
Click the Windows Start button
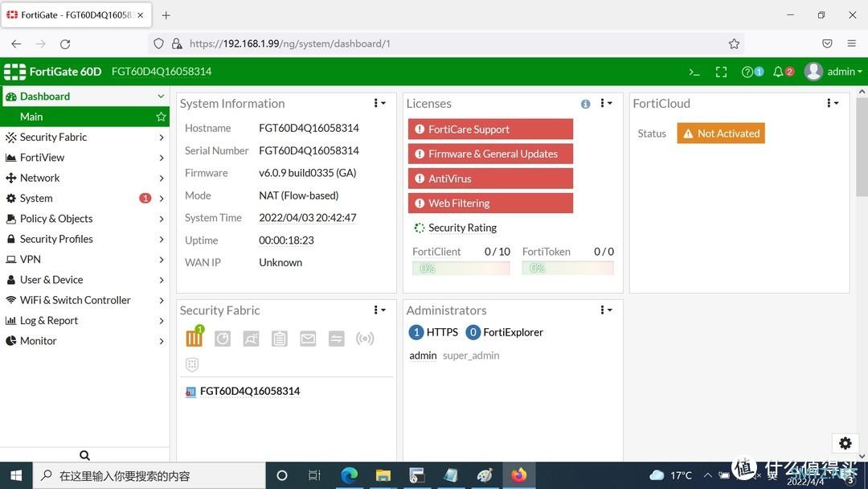click(16, 475)
